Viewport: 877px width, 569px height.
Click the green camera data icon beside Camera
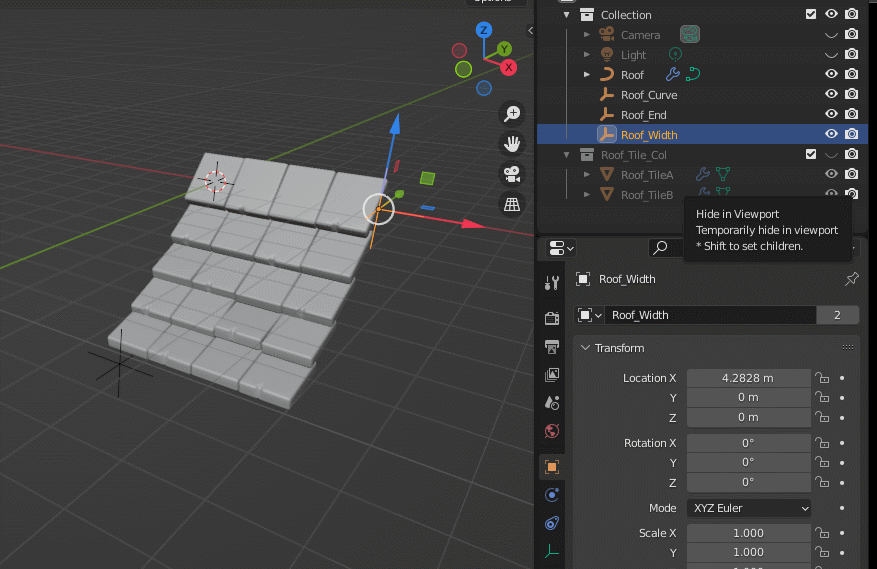pyautogui.click(x=690, y=35)
